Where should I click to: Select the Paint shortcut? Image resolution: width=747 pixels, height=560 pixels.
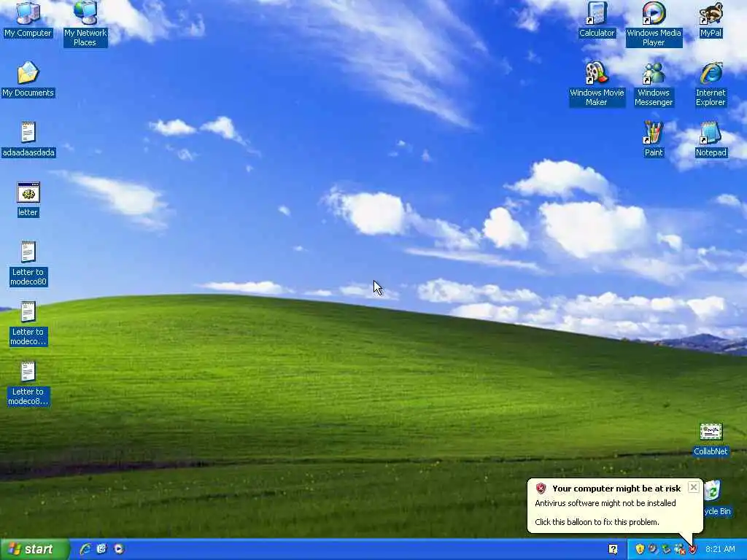click(653, 139)
